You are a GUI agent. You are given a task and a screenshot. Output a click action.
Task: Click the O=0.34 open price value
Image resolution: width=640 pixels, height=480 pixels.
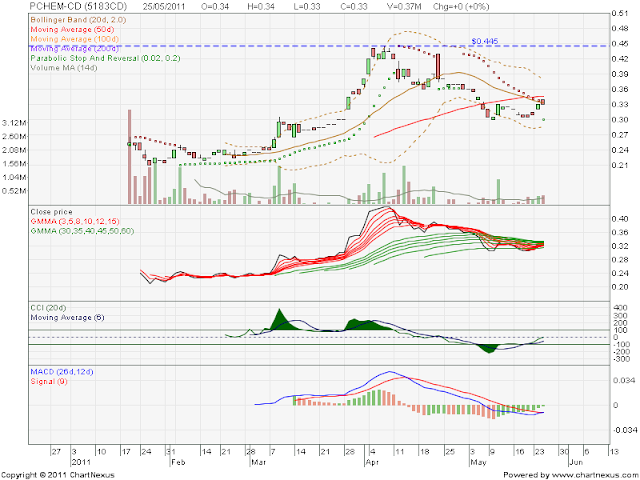tap(215, 7)
